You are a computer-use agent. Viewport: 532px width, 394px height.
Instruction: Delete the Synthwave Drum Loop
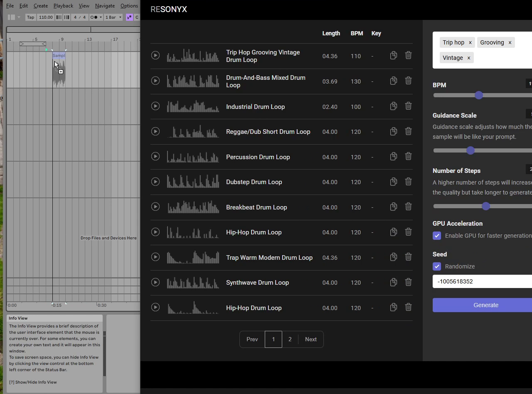[408, 282]
